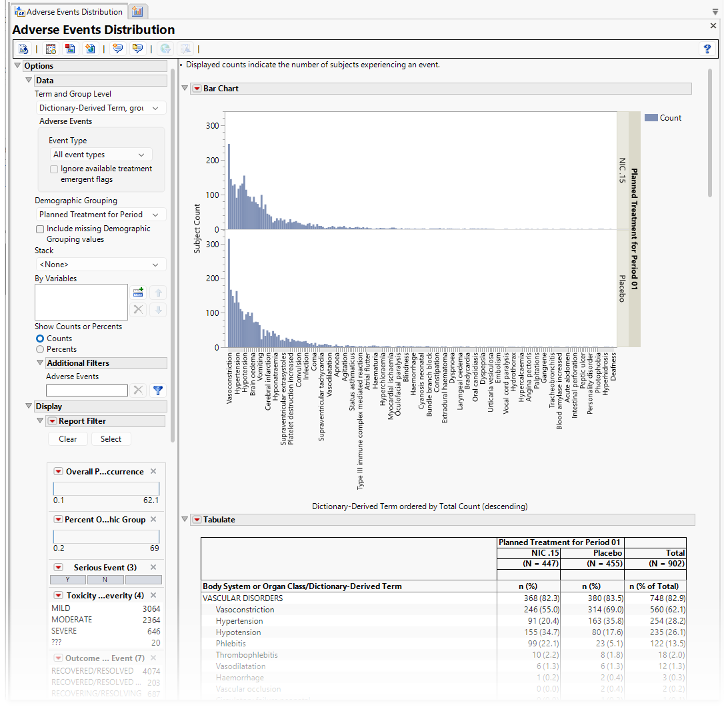Click the Overall Percent Occurrence range slider
This screenshot has height=711, width=728.
coord(106,488)
